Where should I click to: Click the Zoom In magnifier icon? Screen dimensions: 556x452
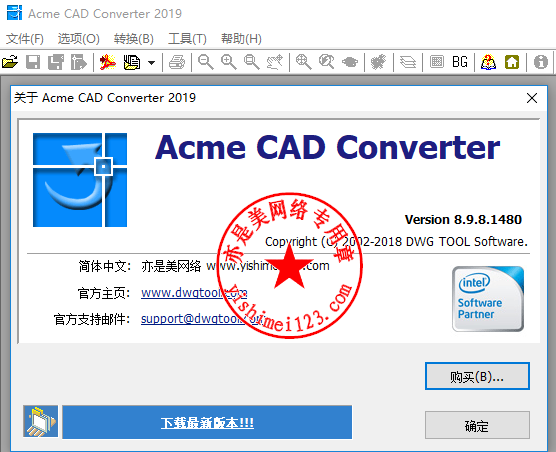coord(229,62)
